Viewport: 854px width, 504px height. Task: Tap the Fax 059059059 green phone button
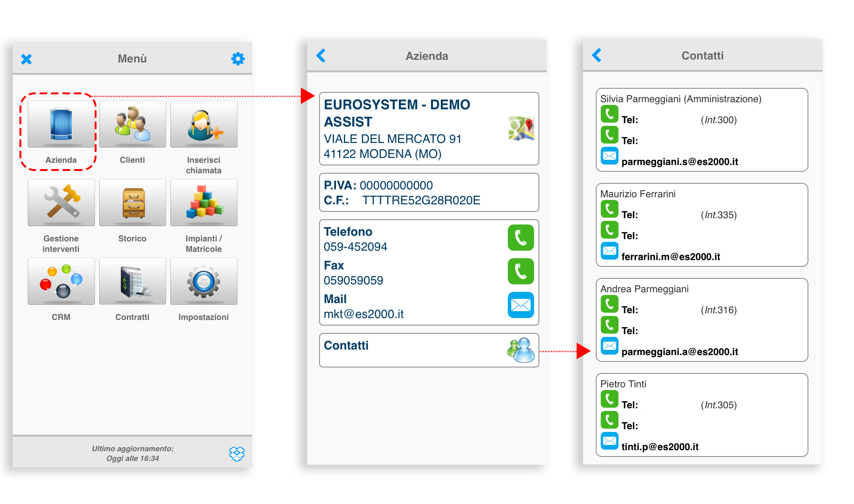[521, 271]
